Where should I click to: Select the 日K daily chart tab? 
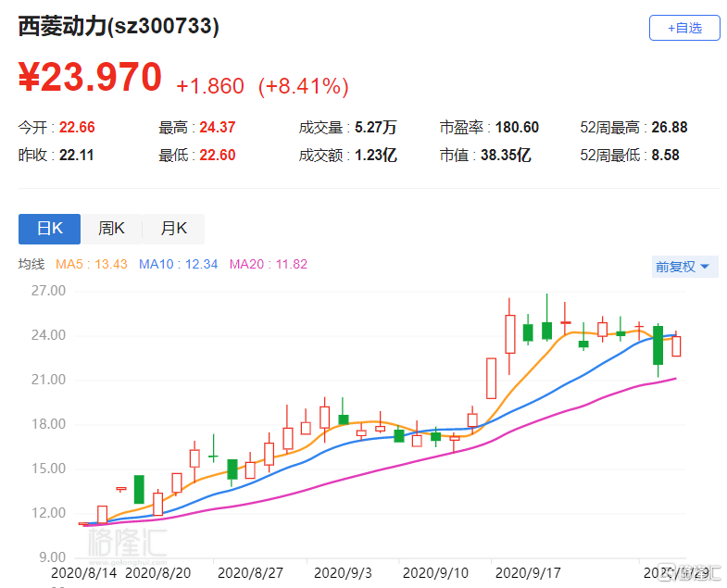50,229
